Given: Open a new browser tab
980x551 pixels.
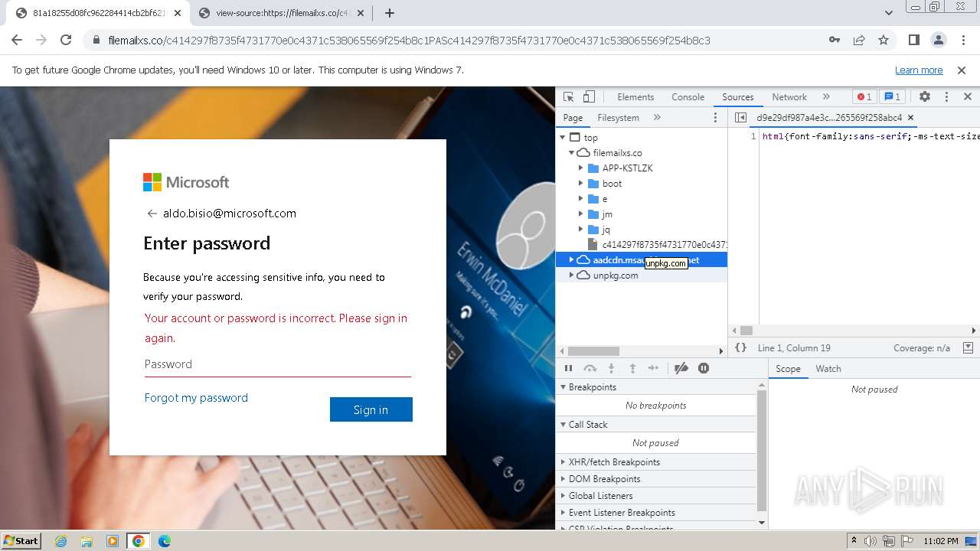Looking at the screenshot, I should pyautogui.click(x=390, y=13).
